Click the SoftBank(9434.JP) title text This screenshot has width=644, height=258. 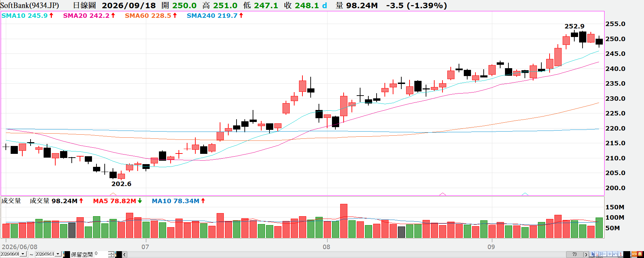coord(30,5)
